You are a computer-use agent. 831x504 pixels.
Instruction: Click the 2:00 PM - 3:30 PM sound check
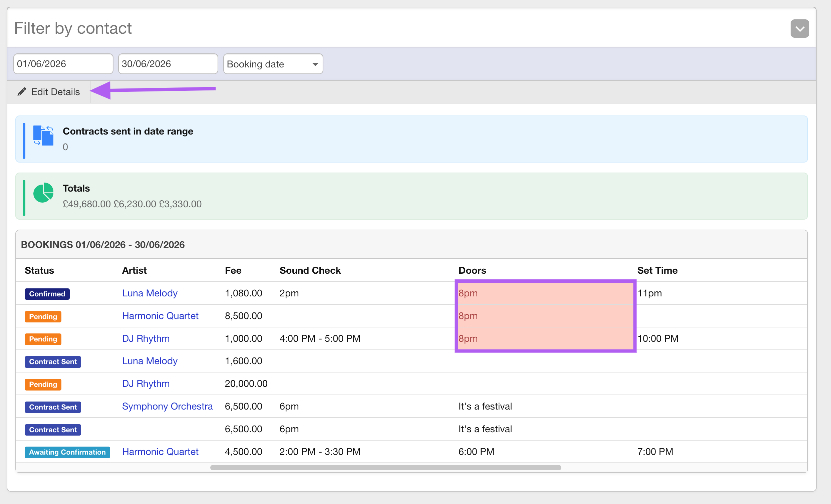pos(320,452)
